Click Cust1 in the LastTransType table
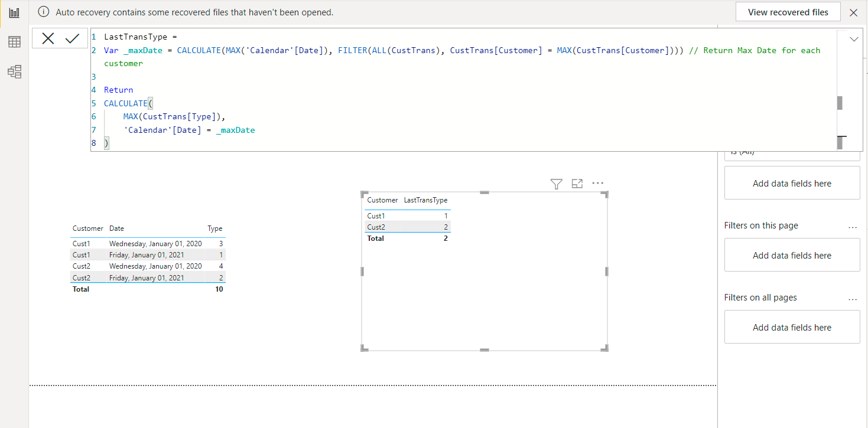Viewport: 868px width, 428px height. pos(376,216)
